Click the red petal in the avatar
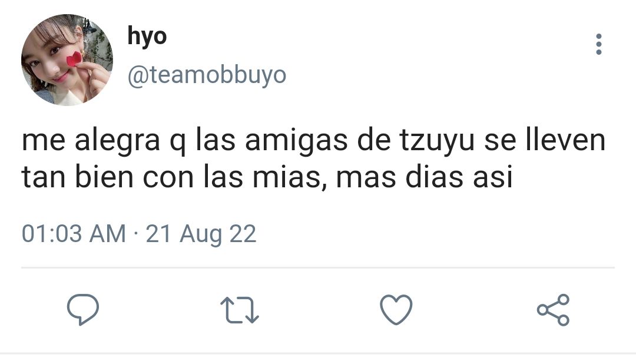The height and width of the screenshot is (364, 636). (x=74, y=59)
